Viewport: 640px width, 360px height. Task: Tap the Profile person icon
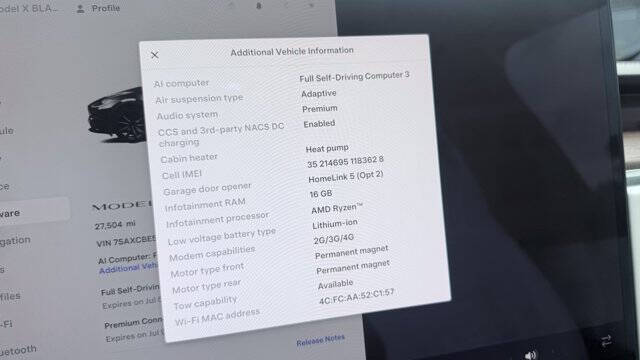coord(81,9)
